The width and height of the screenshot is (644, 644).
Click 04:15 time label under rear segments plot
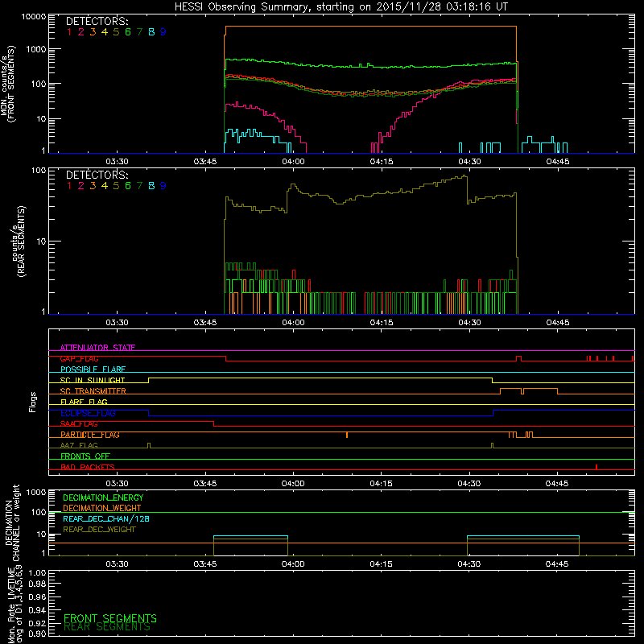tap(382, 323)
